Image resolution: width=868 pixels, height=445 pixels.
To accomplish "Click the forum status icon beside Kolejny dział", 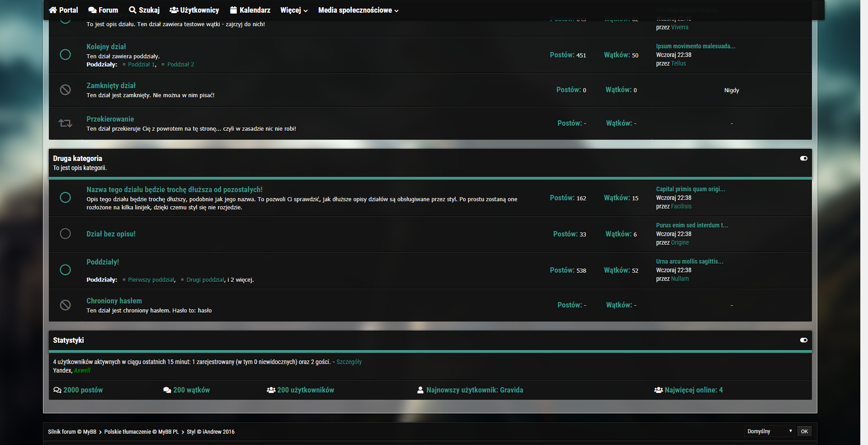I will [65, 55].
